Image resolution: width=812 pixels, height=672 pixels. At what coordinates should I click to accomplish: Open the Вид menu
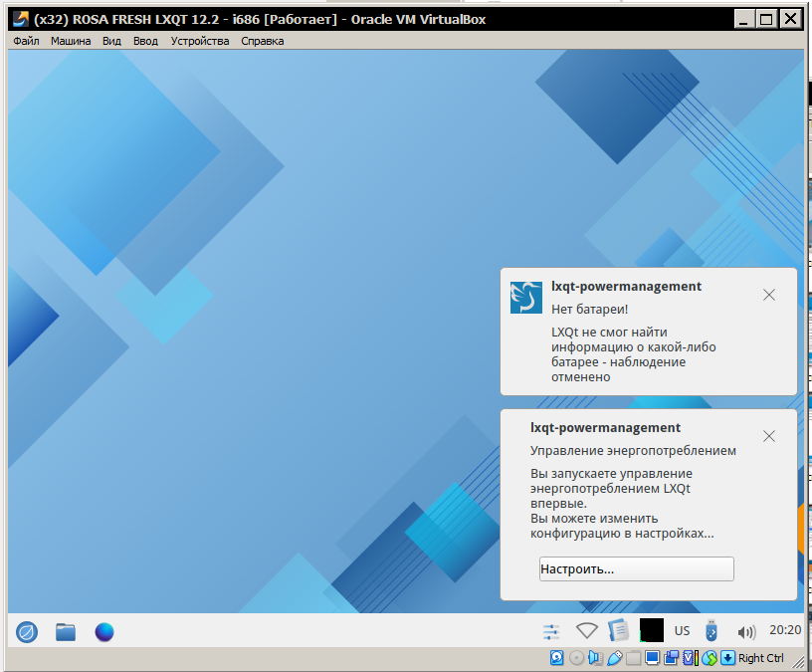pos(111,41)
